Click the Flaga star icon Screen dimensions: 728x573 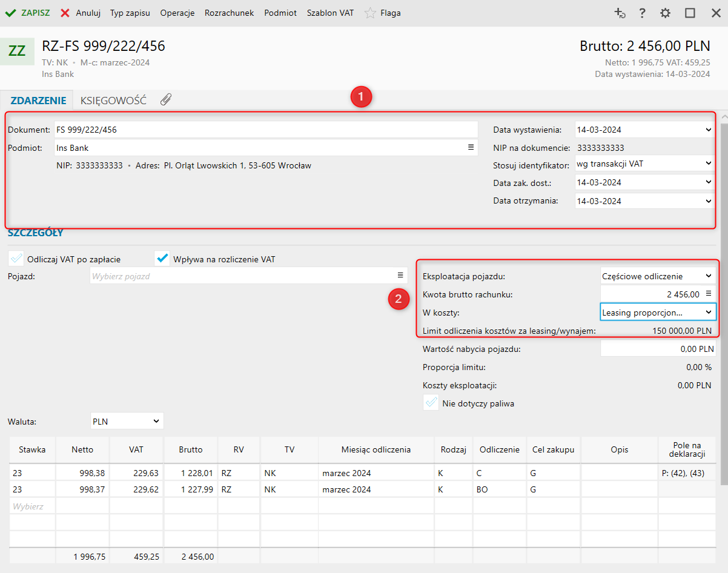[x=370, y=13]
